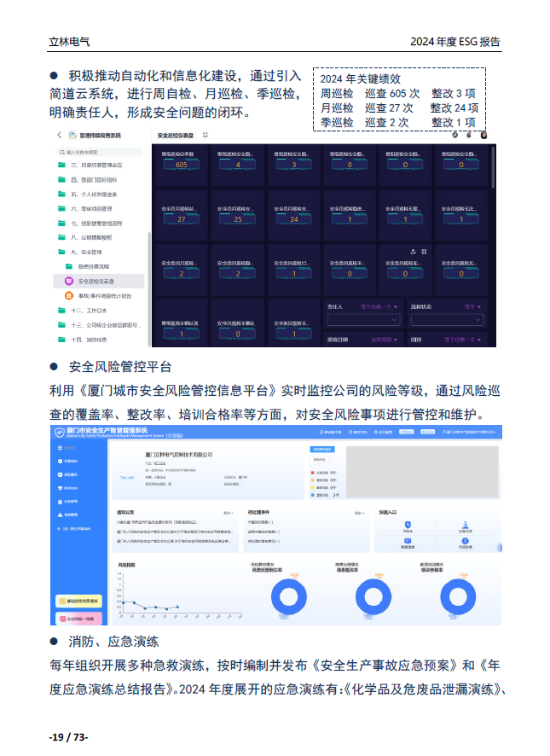Click the yellow button at blue sidebar bottom
The width and height of the screenshot is (550, 756).
pos(79,601)
